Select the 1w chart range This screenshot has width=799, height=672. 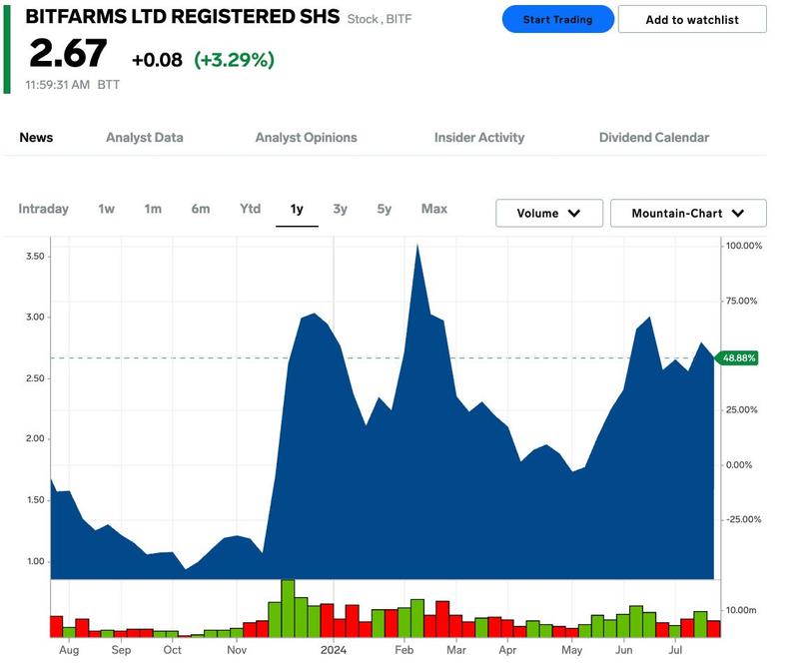click(x=107, y=209)
